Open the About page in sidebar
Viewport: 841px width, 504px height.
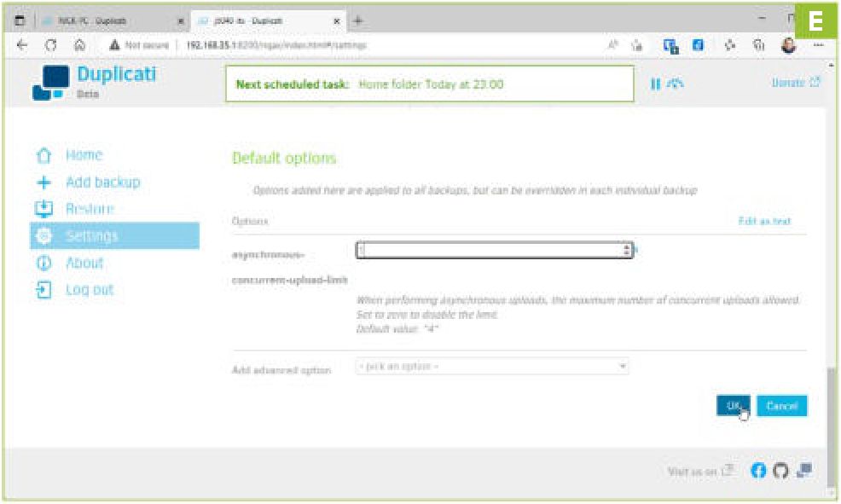point(84,263)
